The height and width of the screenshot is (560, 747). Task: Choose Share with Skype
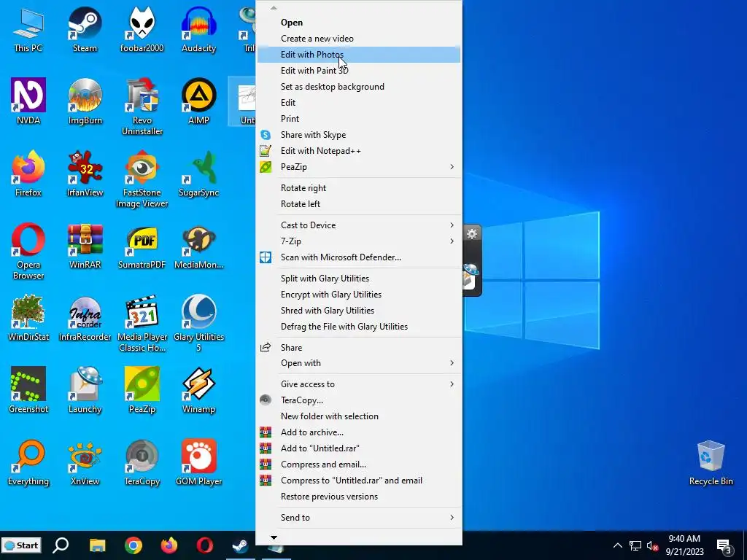pyautogui.click(x=359, y=135)
